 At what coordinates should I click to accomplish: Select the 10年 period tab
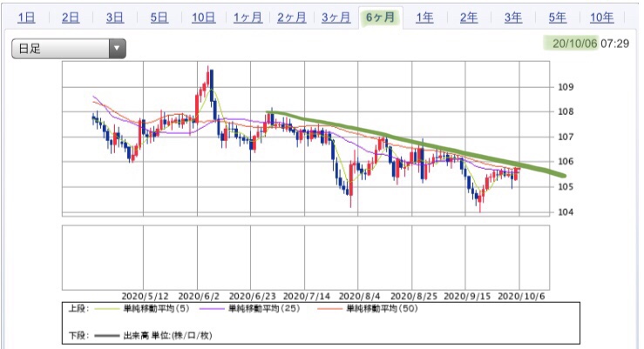click(x=601, y=17)
